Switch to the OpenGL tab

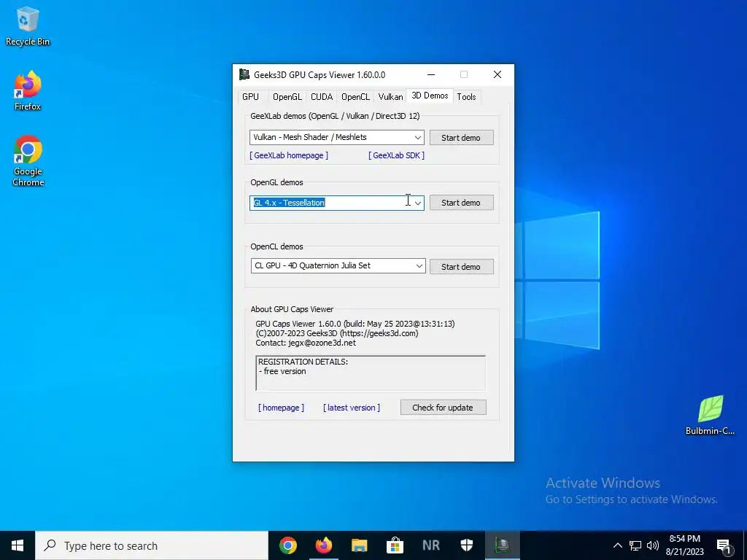click(287, 97)
